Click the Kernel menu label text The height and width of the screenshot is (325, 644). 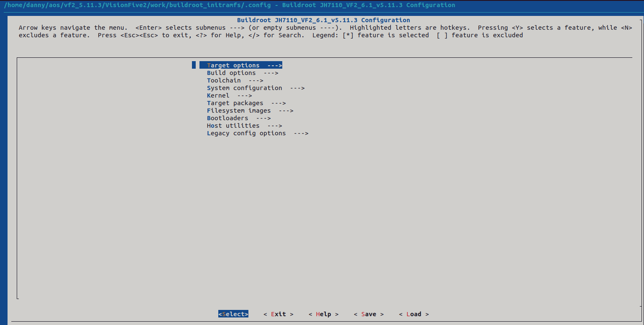[218, 95]
